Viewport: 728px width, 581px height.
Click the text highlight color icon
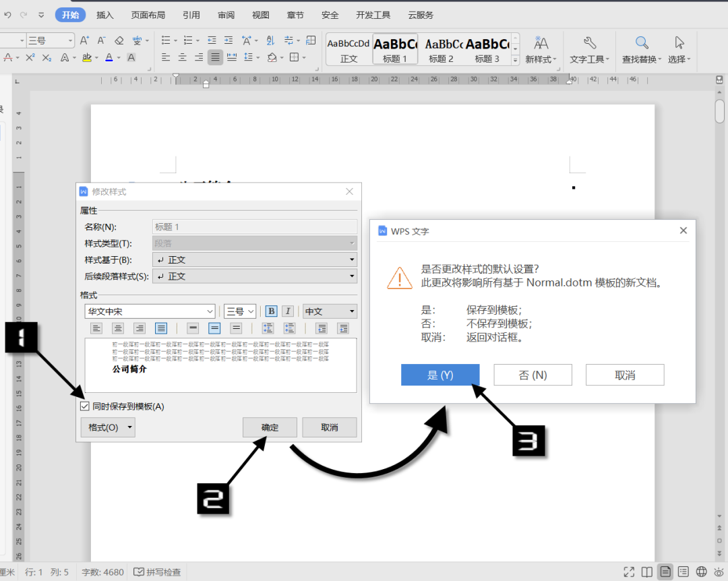pos(87,57)
